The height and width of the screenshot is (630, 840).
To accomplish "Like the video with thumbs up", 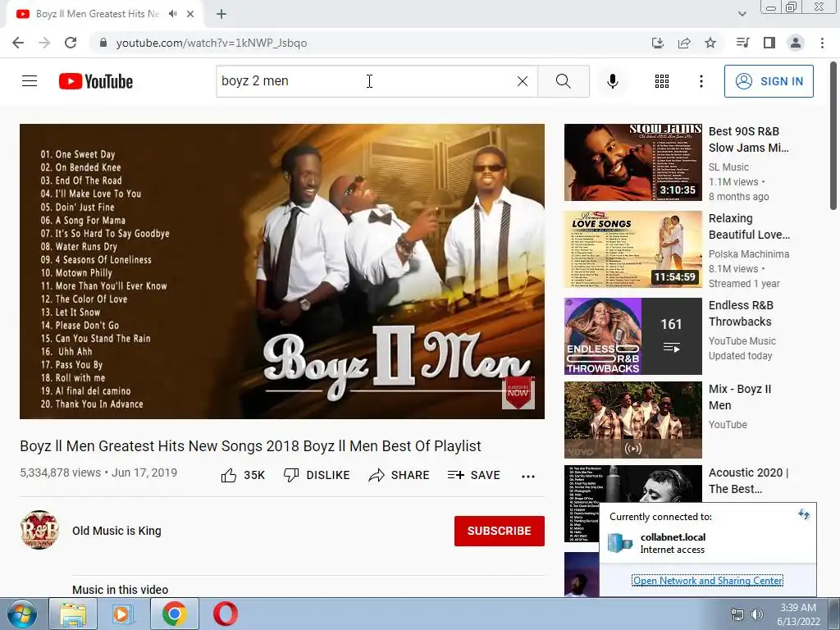I will coord(243,475).
